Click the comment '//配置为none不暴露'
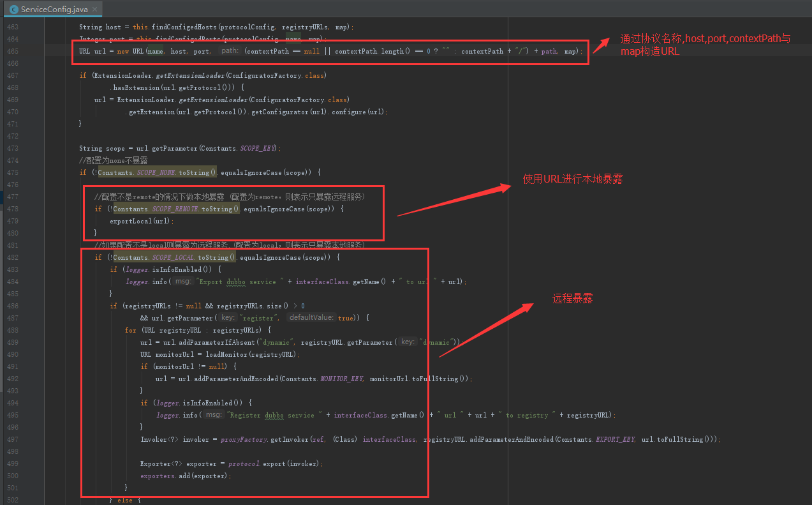Image resolution: width=812 pixels, height=505 pixels. 113,160
